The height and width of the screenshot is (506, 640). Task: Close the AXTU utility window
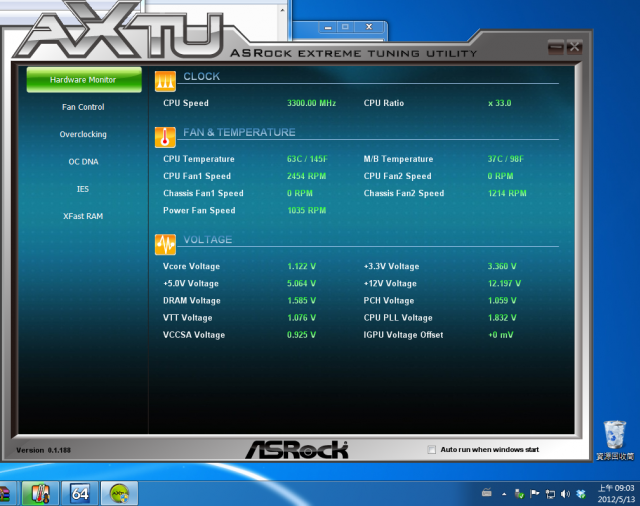click(x=574, y=47)
